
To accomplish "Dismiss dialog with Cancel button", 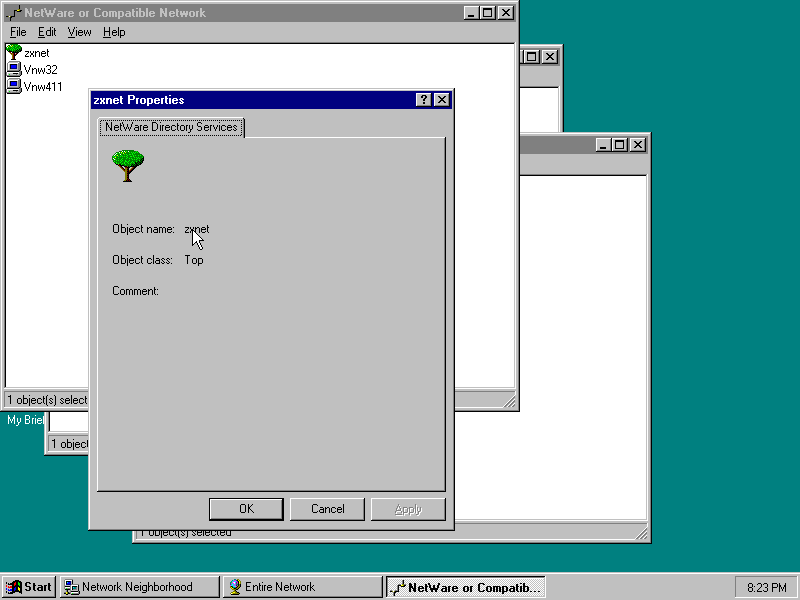I will [x=327, y=509].
